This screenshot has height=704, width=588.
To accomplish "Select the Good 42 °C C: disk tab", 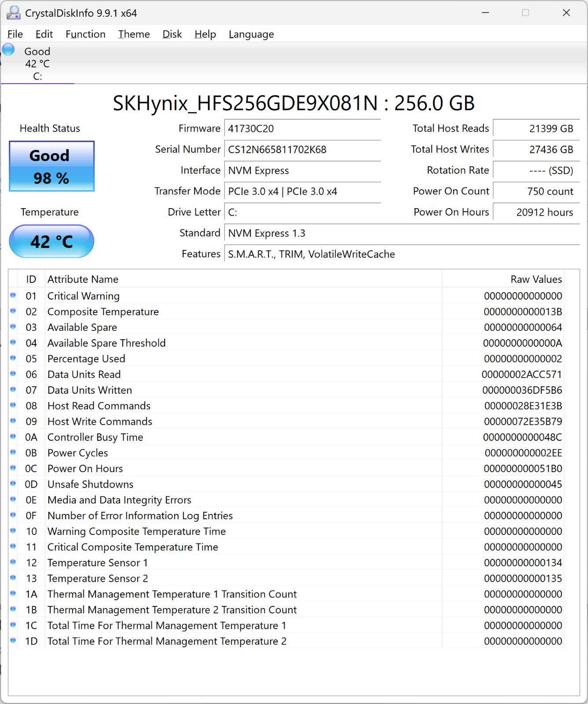I will point(37,63).
